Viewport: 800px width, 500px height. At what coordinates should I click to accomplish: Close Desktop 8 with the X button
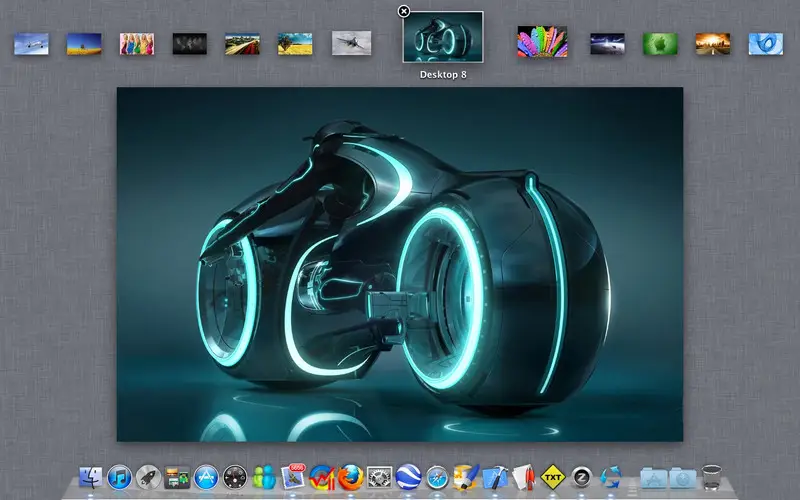[x=404, y=11]
